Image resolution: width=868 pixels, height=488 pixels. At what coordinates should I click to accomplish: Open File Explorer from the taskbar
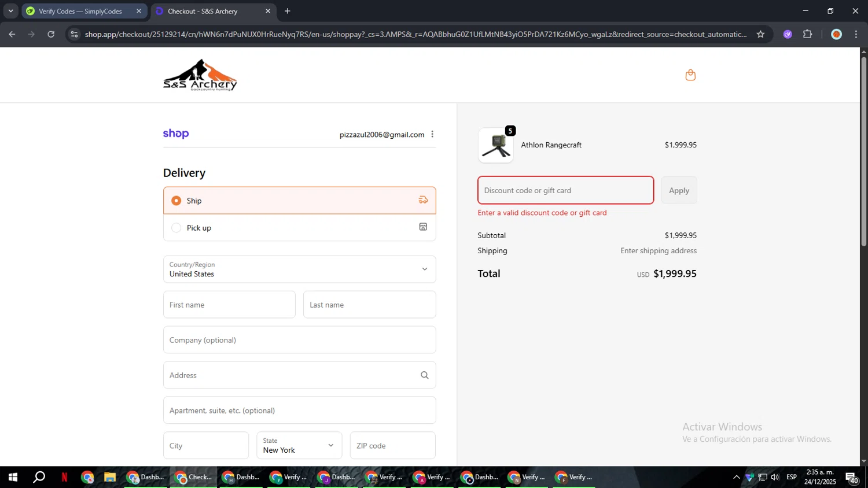click(109, 477)
